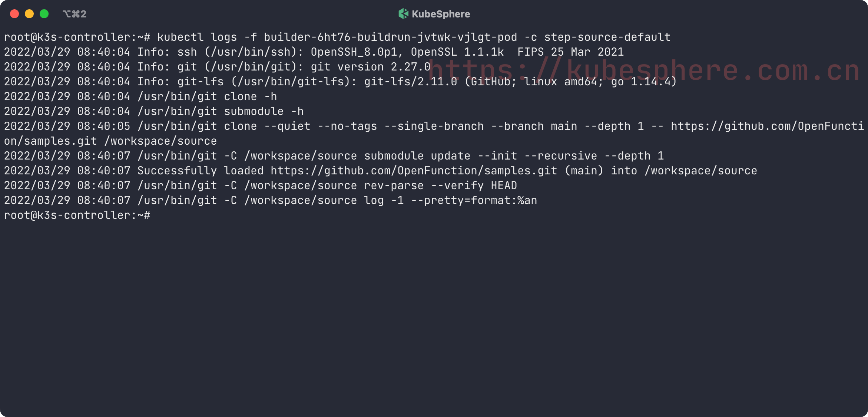Place cursor at the last empty shell prompt

[x=156, y=215]
